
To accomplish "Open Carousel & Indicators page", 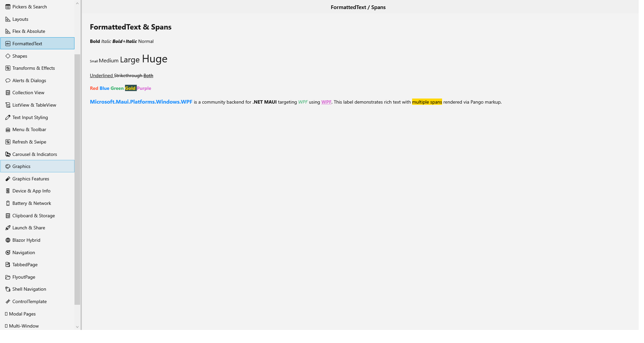I will tap(37, 154).
